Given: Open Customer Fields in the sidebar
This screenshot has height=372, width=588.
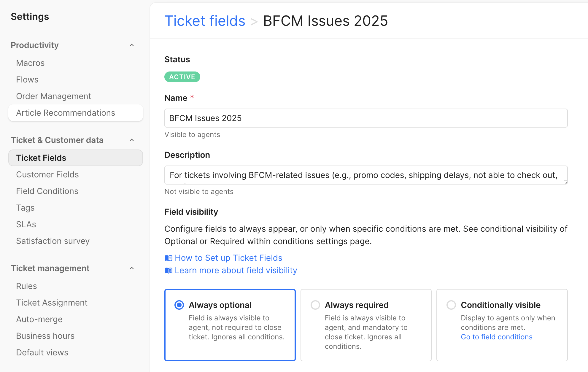Looking at the screenshot, I should [47, 174].
